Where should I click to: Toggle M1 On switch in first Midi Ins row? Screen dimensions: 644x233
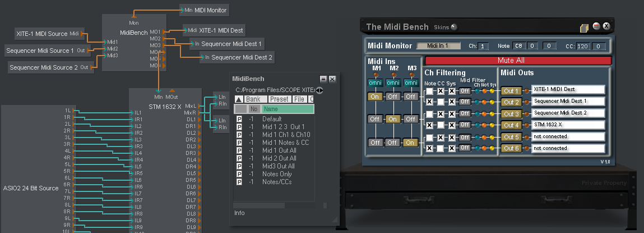pos(375,97)
